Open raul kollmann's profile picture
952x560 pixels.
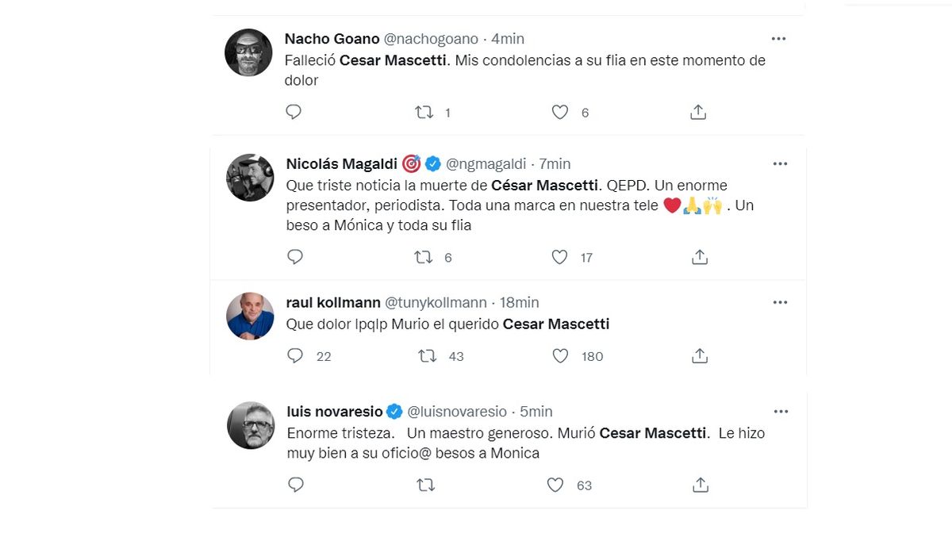pyautogui.click(x=250, y=316)
